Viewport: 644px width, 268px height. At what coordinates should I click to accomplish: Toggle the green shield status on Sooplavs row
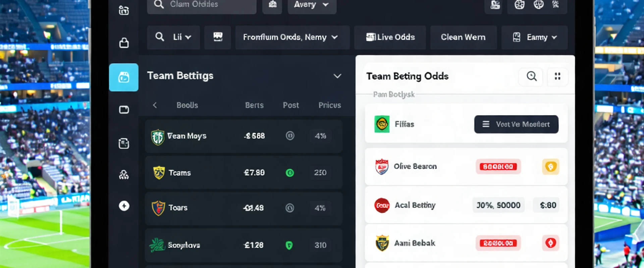coord(289,245)
